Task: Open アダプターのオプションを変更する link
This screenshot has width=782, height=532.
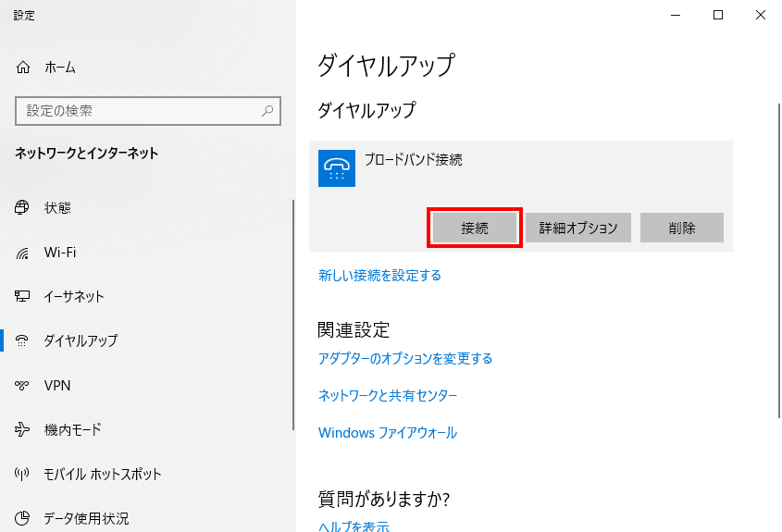Action: [405, 358]
